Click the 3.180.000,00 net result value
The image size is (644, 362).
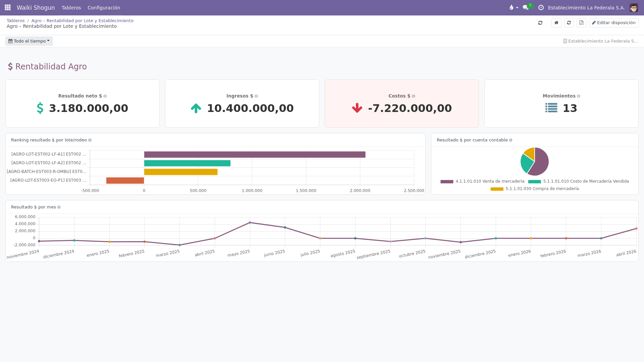[x=89, y=108]
